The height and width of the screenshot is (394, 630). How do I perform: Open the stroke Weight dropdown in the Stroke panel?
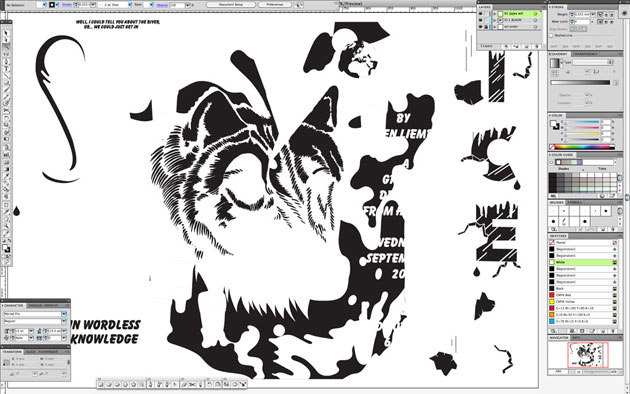[x=593, y=14]
